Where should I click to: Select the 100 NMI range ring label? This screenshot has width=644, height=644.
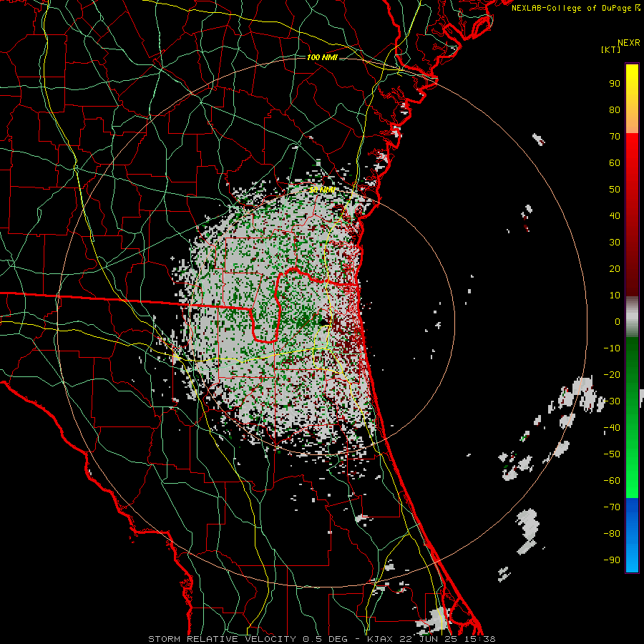pyautogui.click(x=322, y=57)
